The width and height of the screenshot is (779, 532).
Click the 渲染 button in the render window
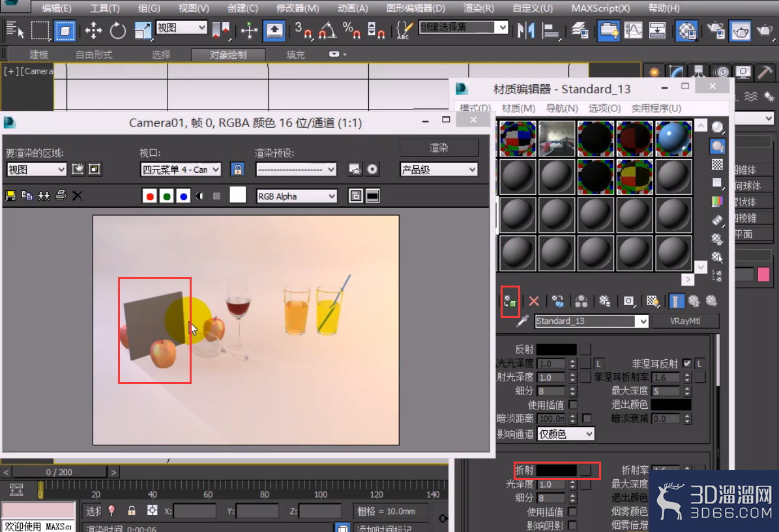click(x=439, y=147)
